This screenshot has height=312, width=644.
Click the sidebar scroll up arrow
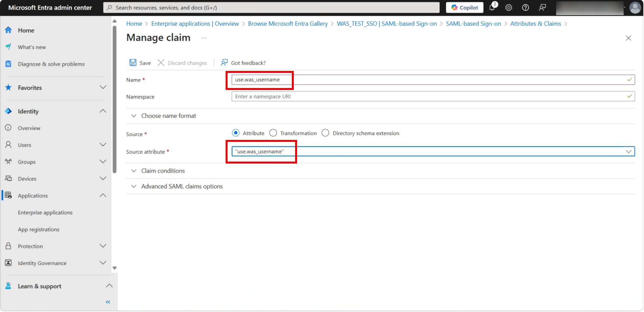[x=114, y=21]
